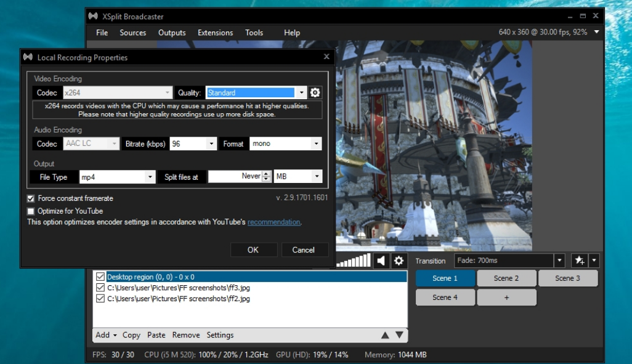Add a new scene with plus button
Image resolution: width=632 pixels, height=364 pixels.
(506, 297)
